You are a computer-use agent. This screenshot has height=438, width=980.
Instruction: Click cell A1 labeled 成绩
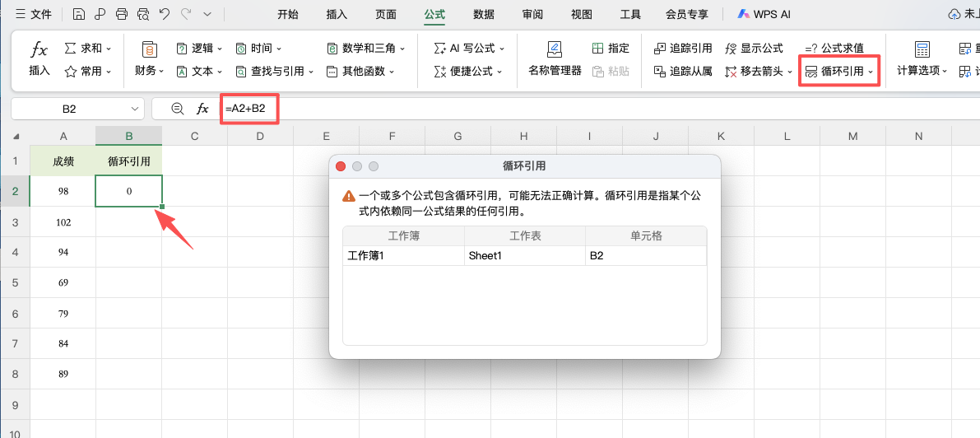(63, 161)
